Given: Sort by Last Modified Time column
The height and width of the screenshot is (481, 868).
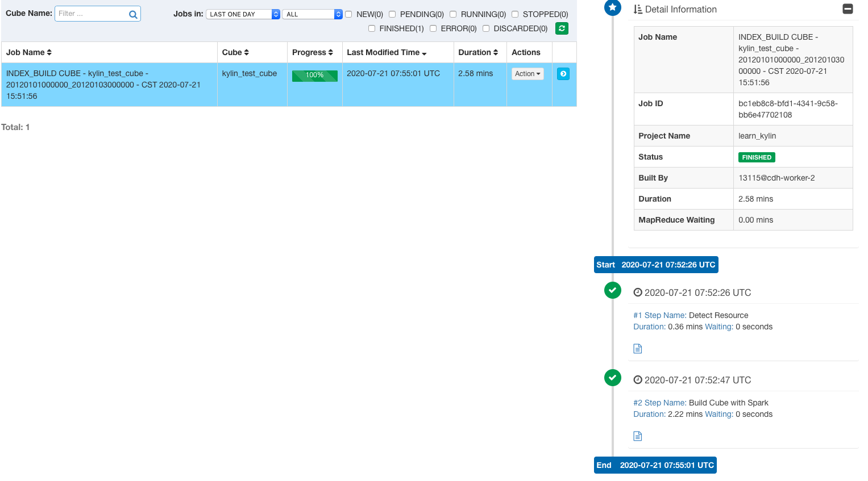Looking at the screenshot, I should pyautogui.click(x=387, y=52).
